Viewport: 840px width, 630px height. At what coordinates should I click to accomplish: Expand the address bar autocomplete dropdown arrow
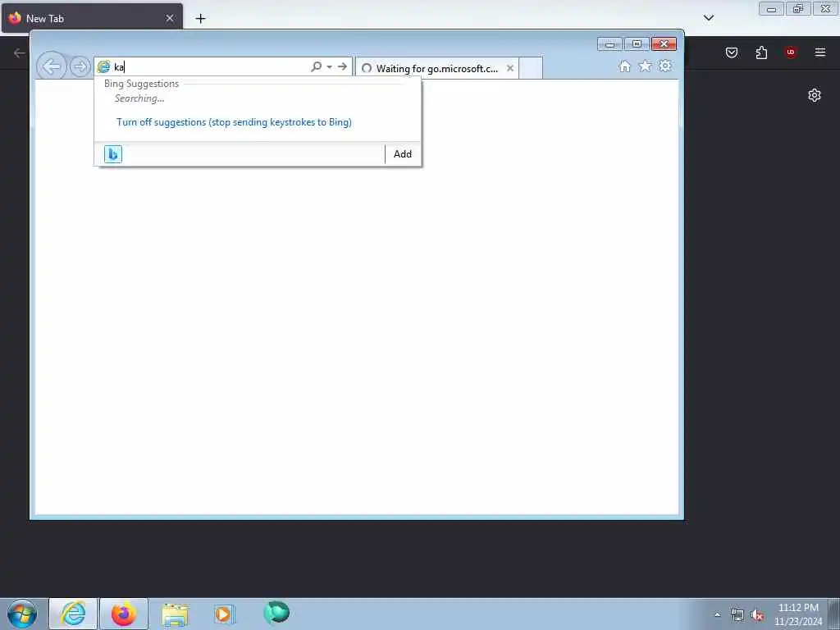pos(329,67)
